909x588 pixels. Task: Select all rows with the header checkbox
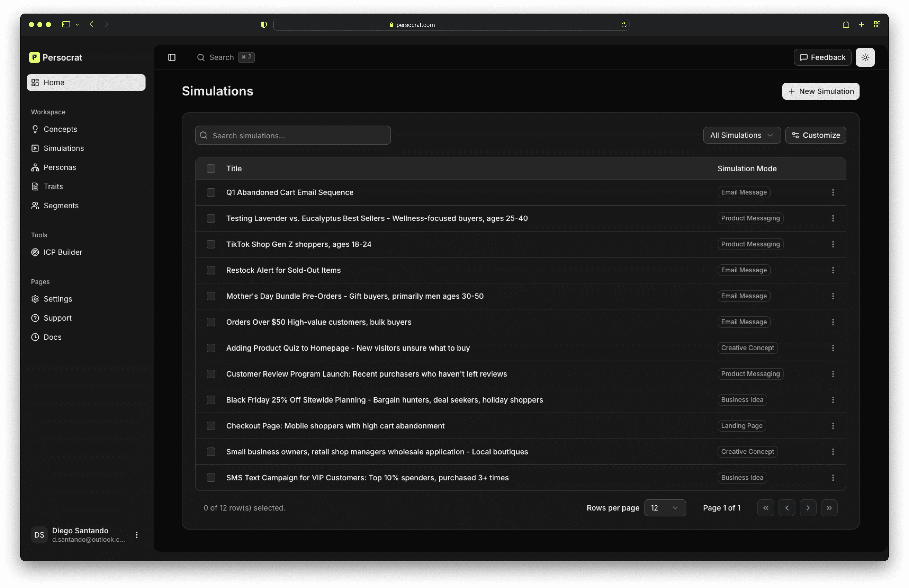coord(211,168)
